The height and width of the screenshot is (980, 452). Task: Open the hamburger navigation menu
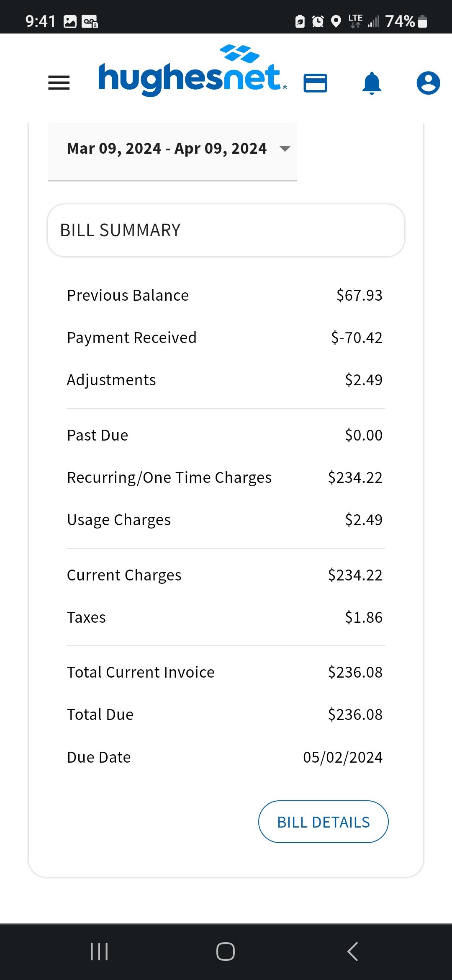tap(59, 83)
